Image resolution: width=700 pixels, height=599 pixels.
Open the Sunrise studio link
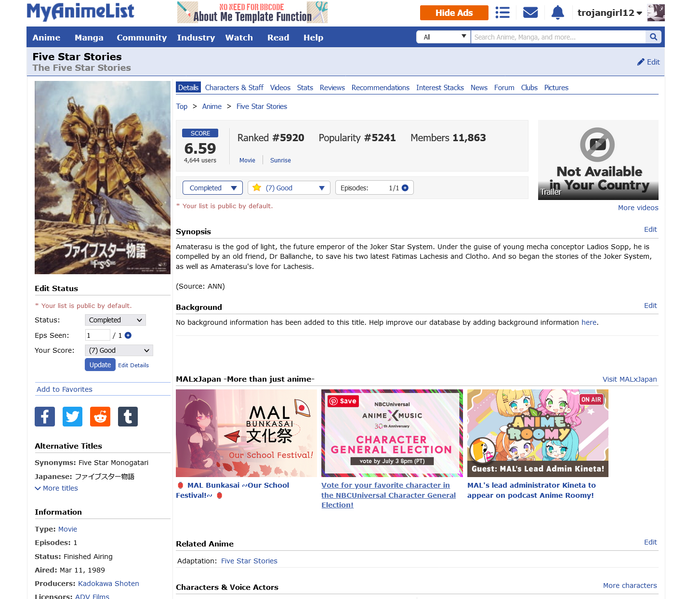(x=280, y=160)
